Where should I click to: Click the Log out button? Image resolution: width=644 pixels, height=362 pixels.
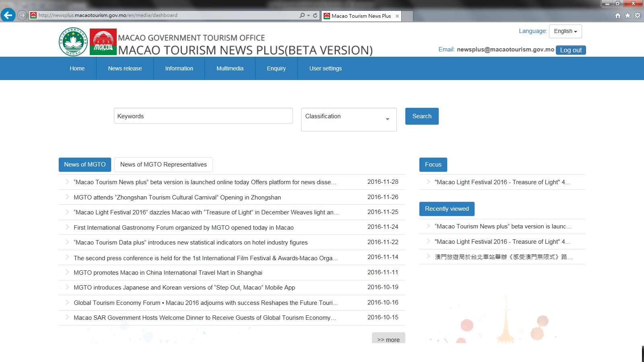[570, 50]
